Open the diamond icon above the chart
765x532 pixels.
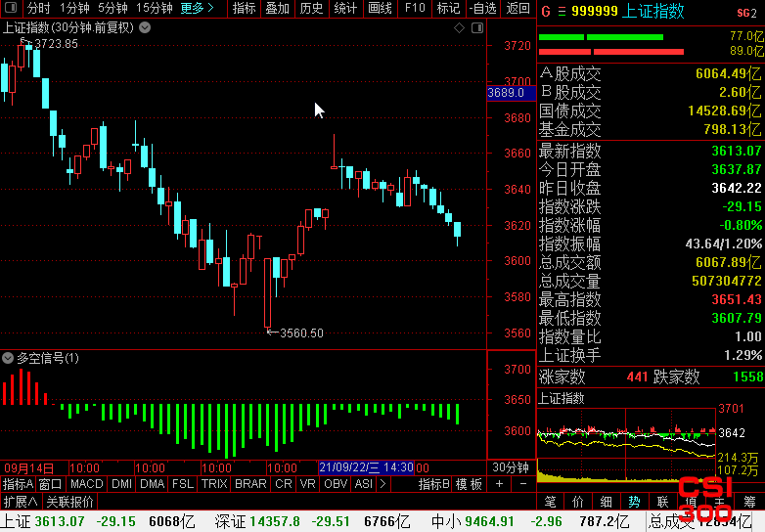coord(459,28)
